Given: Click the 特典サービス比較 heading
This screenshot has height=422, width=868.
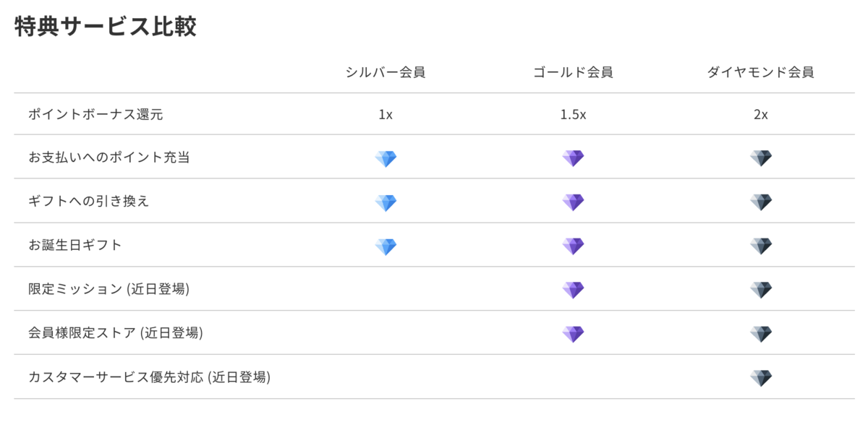Looking at the screenshot, I should point(106,26).
